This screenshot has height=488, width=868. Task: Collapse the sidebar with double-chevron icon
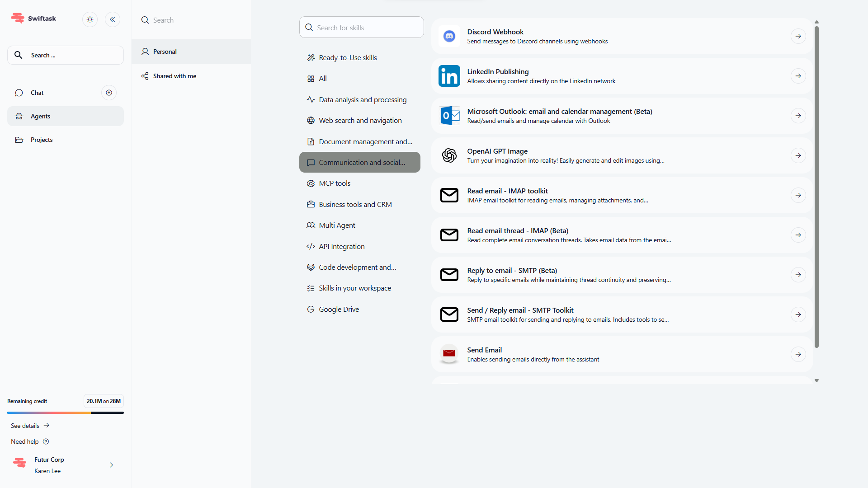point(113,19)
